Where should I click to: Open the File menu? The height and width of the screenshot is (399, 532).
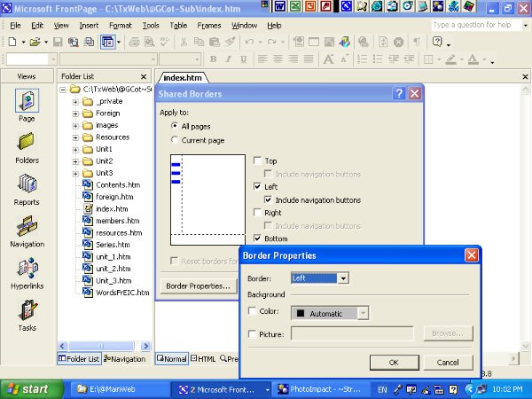point(15,26)
